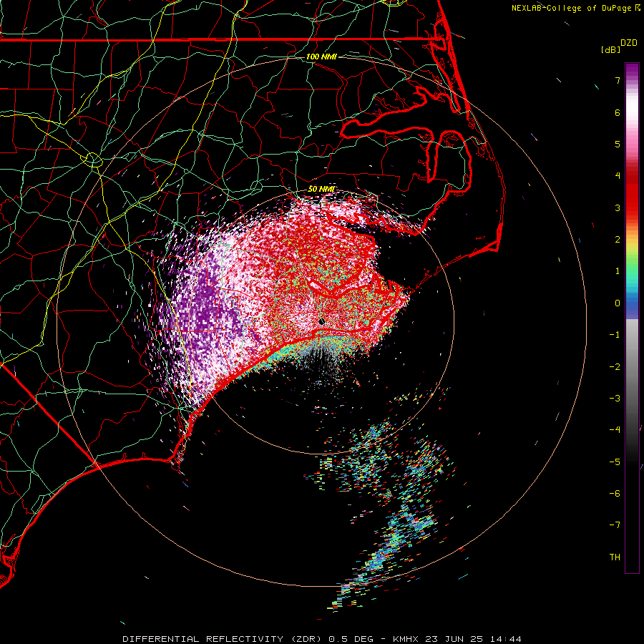Click the 7 value on the scale
The width and height of the screenshot is (644, 644).
tap(618, 80)
